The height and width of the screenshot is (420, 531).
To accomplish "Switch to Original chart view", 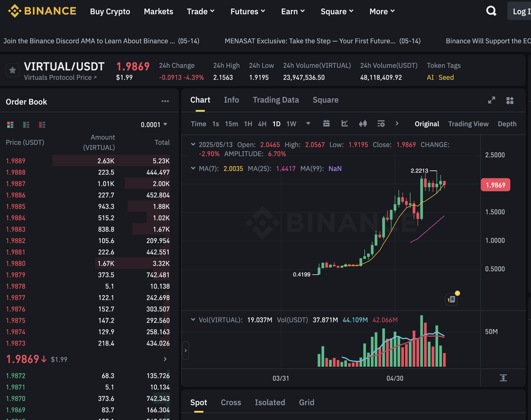I will 427,124.
